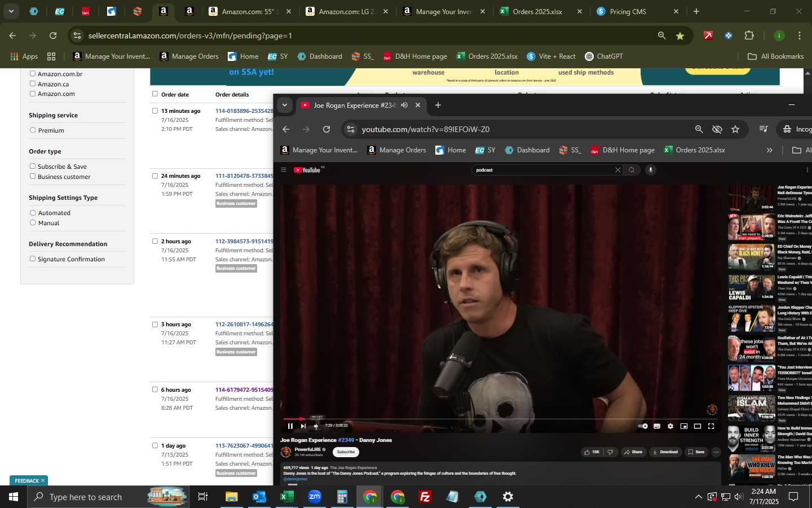Open third-party cookies eye icon in YouTube address bar

(x=717, y=129)
